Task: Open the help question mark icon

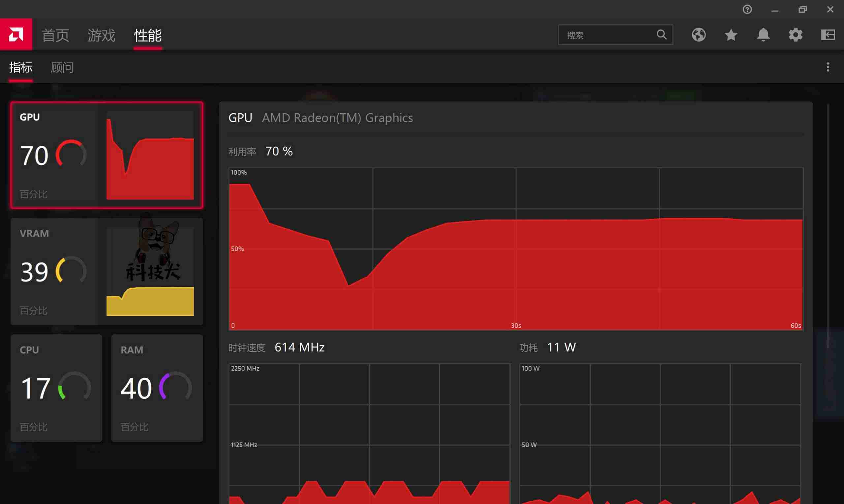Action: coord(747,9)
